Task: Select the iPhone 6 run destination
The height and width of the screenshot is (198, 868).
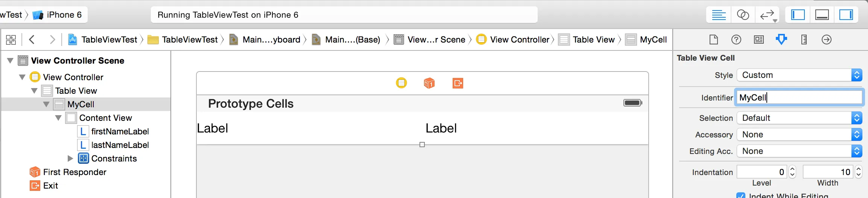Action: click(58, 15)
